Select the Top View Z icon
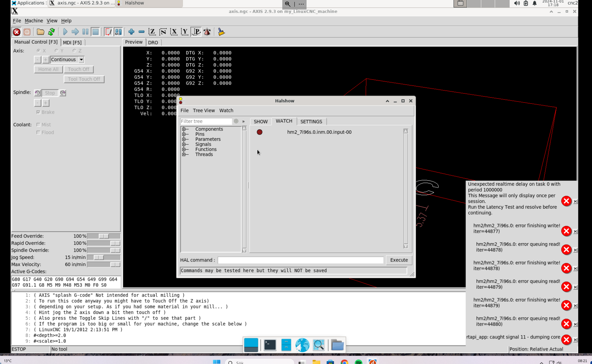Image resolution: width=592 pixels, height=364 pixels. (x=152, y=32)
